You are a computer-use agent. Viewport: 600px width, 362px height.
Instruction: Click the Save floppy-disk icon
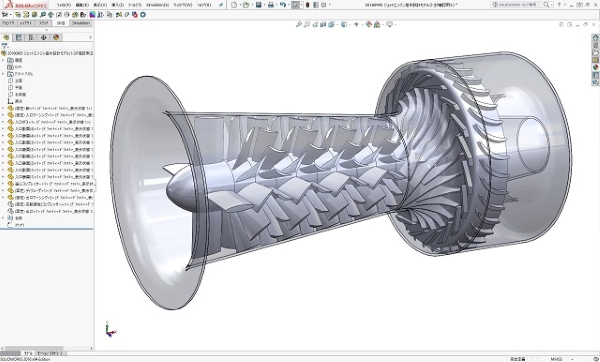point(259,5)
